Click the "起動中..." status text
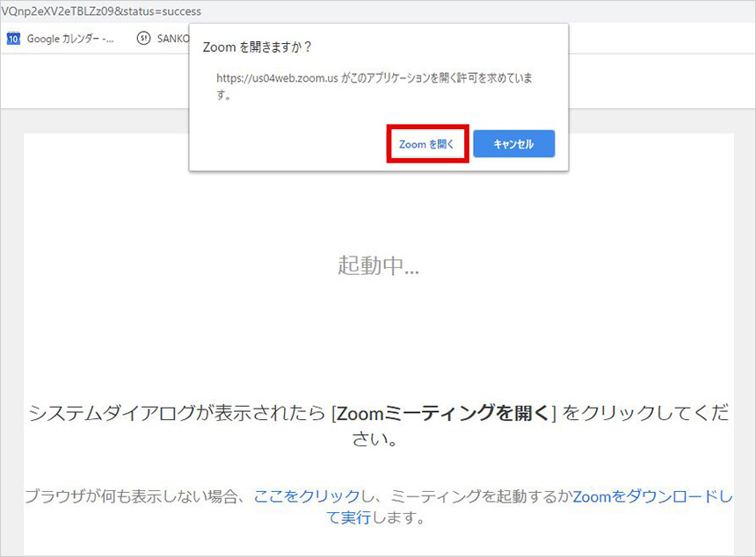This screenshot has width=756, height=557. point(379,265)
